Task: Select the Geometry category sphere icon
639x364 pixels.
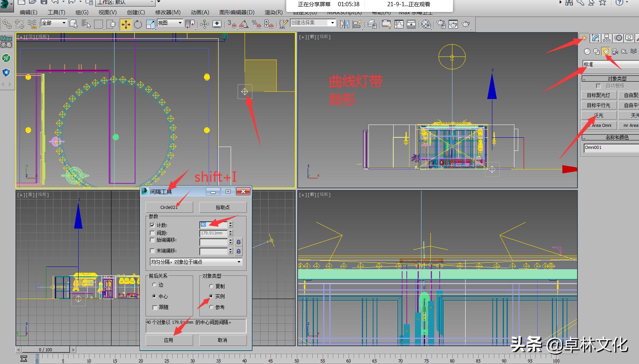Action: tap(587, 51)
